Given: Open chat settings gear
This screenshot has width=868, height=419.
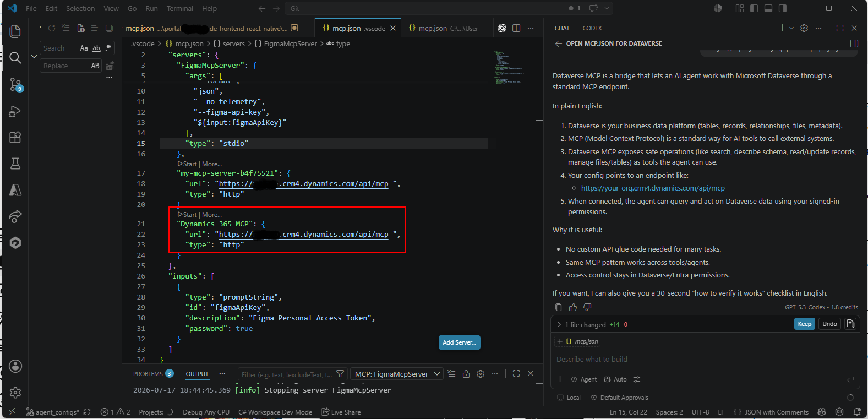Looking at the screenshot, I should click(x=804, y=28).
